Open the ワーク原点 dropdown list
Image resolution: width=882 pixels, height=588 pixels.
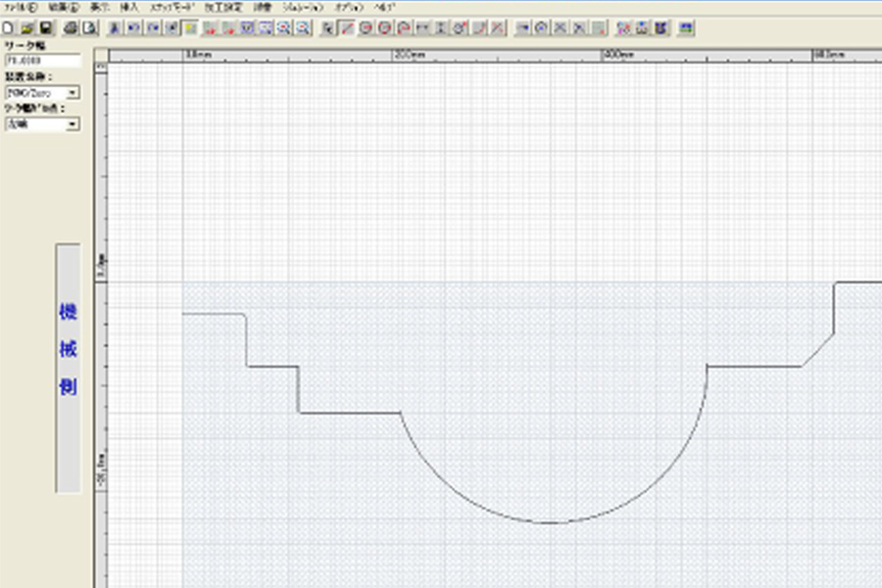coord(72,123)
